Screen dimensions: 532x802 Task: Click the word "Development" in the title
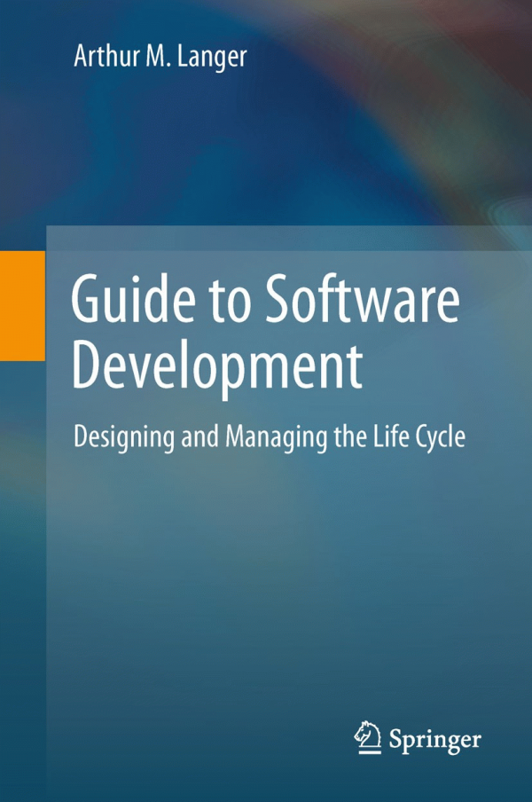[x=217, y=366]
